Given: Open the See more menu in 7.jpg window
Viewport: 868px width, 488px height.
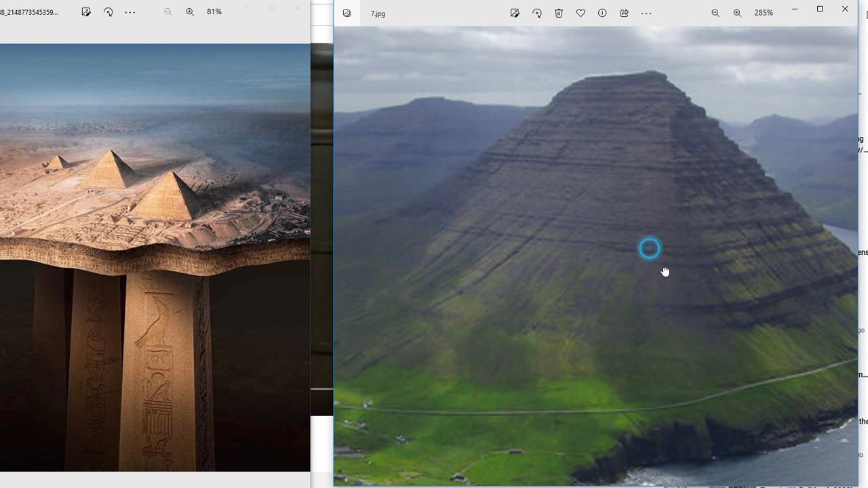Looking at the screenshot, I should tap(646, 13).
